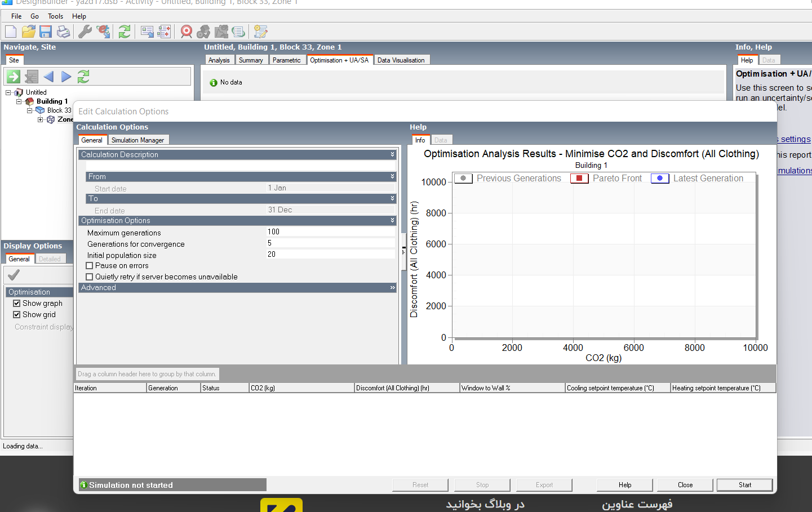The image size is (812, 512).
Task: Click the grey checkmark in Display Options
Action: pos(14,275)
